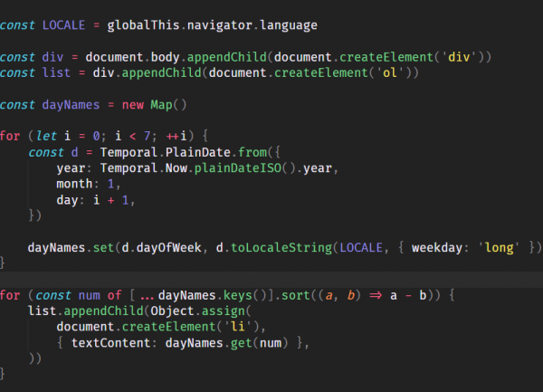Click 'globalThis' in the first line
Screen dimensions: 543x392
tap(143, 25)
